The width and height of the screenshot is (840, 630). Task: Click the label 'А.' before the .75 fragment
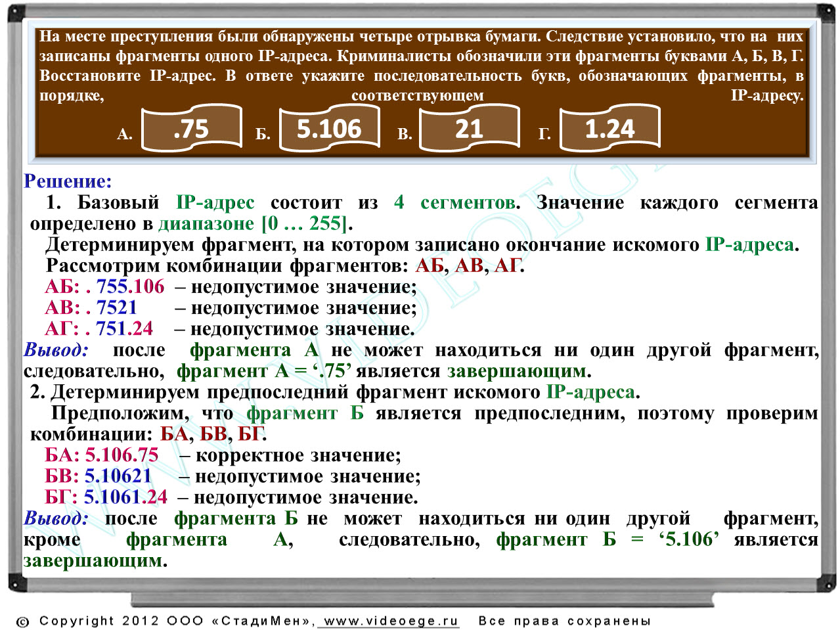[125, 135]
